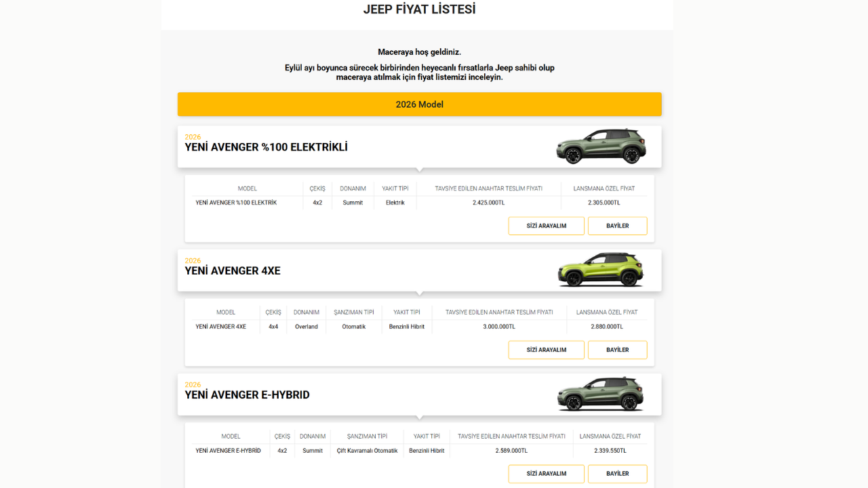Select the 2.589.000TL price cell
The width and height of the screenshot is (868, 488).
coord(511,451)
